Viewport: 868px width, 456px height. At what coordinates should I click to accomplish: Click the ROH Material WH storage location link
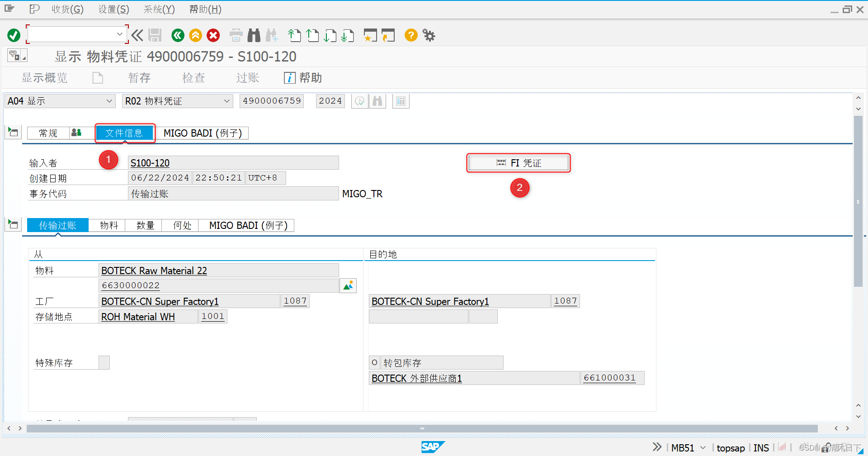coord(138,317)
